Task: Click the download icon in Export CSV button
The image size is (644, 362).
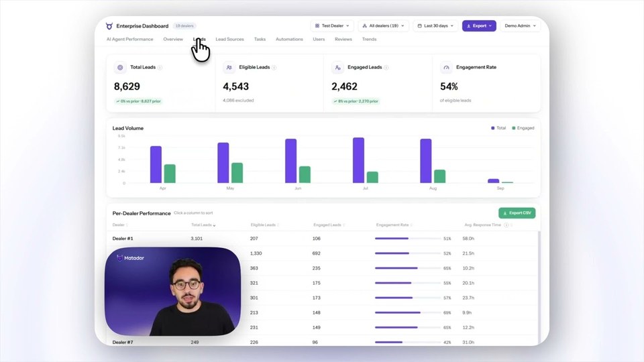Action: tap(504, 213)
